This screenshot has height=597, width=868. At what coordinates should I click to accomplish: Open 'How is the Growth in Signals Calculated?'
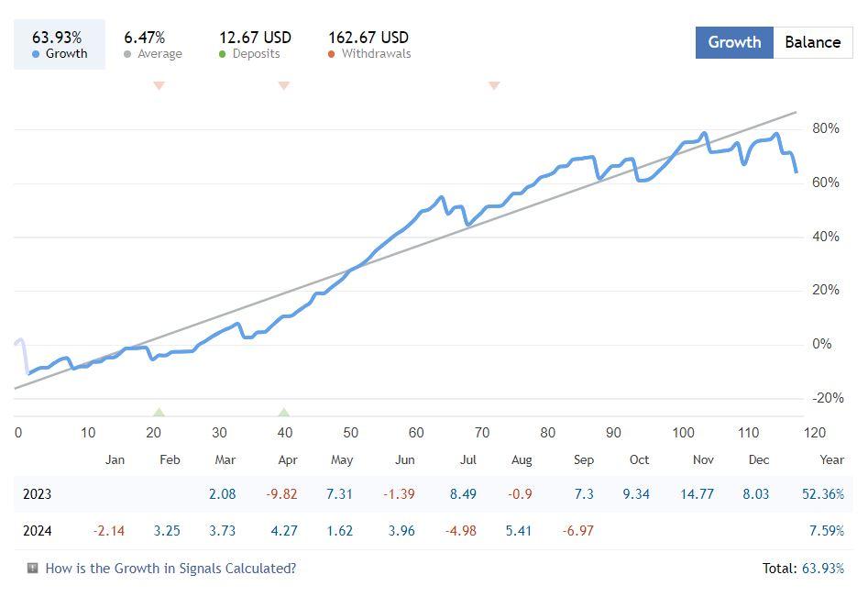click(170, 569)
